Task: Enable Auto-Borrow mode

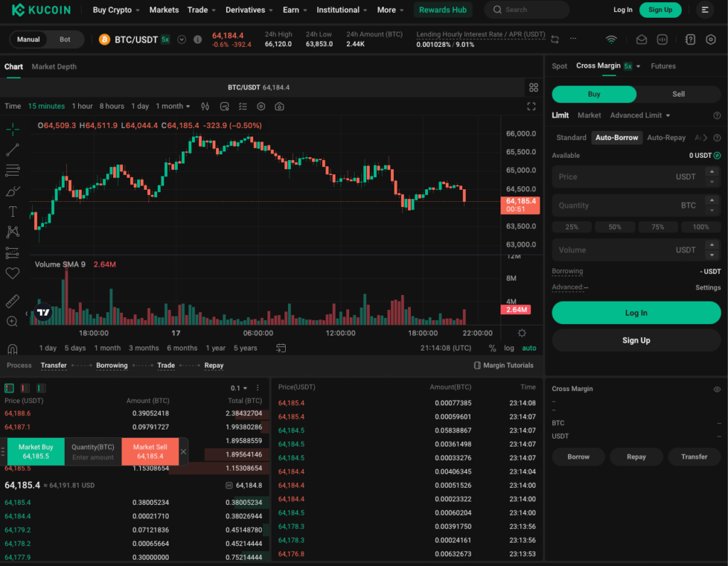Action: 616,137
